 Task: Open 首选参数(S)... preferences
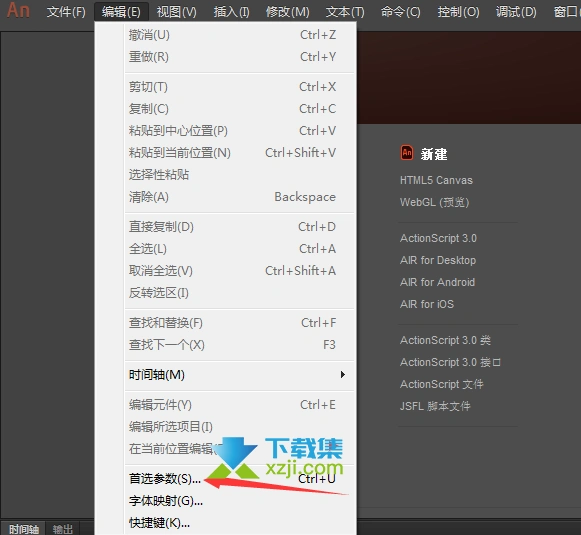coord(239,479)
